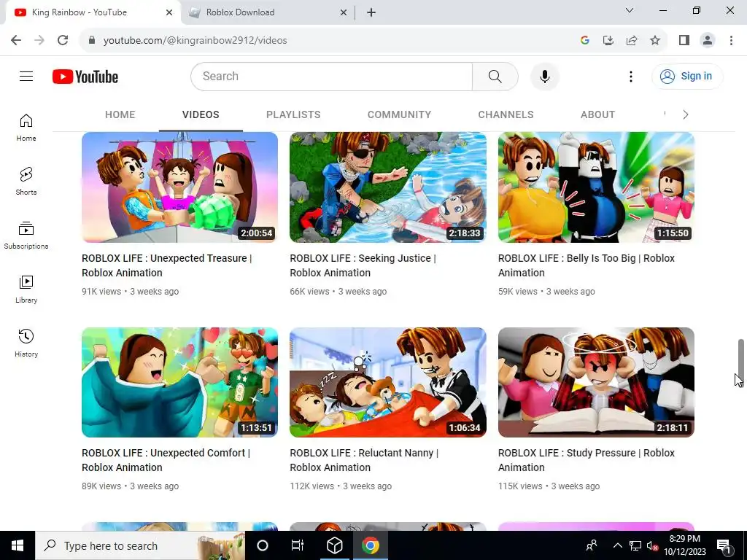Select the VIDEOS tab
The image size is (747, 560).
(201, 114)
